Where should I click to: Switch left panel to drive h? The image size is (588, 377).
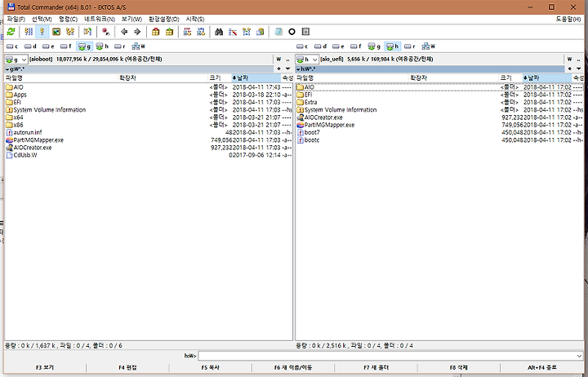coord(102,47)
